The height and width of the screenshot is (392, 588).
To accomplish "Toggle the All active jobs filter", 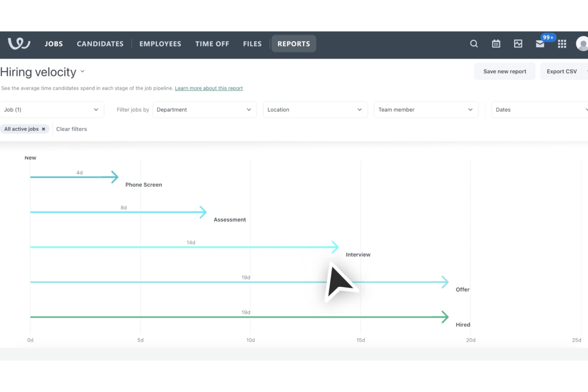I will (x=22, y=129).
